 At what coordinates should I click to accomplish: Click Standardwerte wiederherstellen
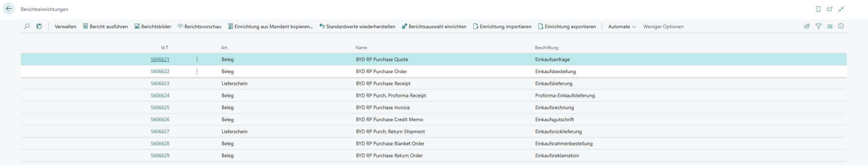pos(357,26)
